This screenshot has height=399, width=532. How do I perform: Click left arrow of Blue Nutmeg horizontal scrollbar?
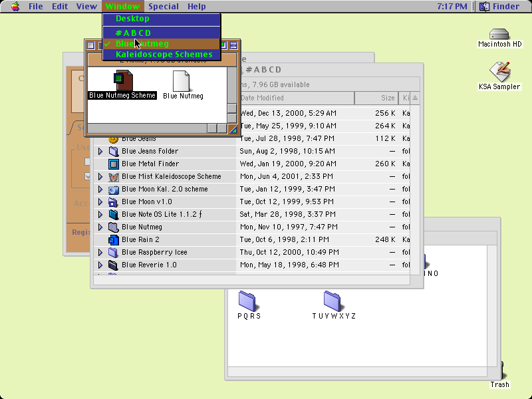click(x=212, y=128)
